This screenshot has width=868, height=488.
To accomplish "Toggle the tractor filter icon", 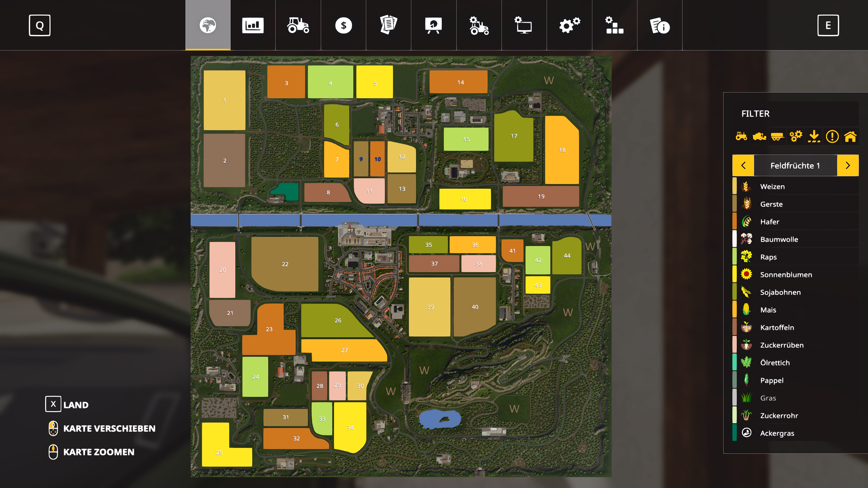I will point(741,137).
